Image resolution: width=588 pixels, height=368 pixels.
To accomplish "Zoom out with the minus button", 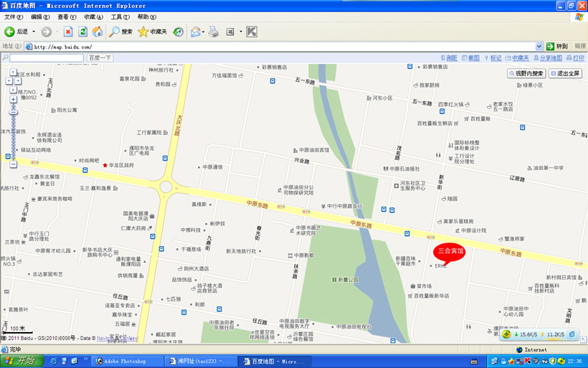I will click(13, 164).
